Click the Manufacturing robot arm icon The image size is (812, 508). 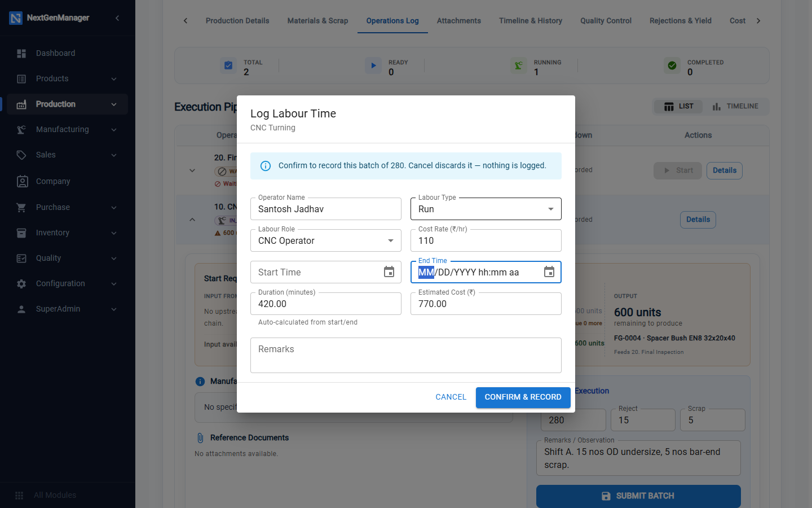click(21, 130)
